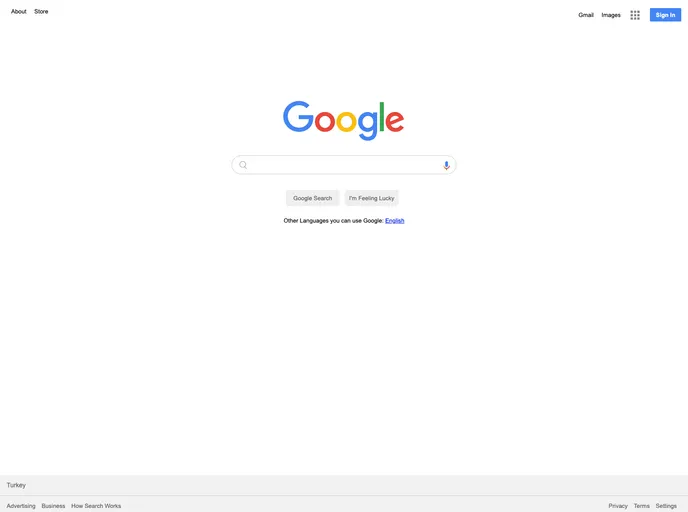The width and height of the screenshot is (688, 512).
Task: Click the Sign in button
Action: (665, 15)
